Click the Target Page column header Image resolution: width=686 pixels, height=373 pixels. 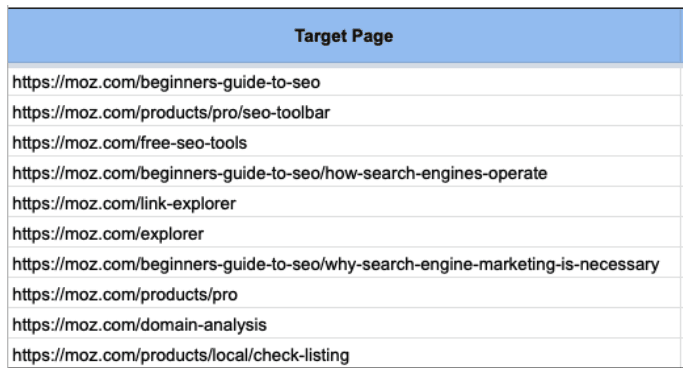point(344,36)
